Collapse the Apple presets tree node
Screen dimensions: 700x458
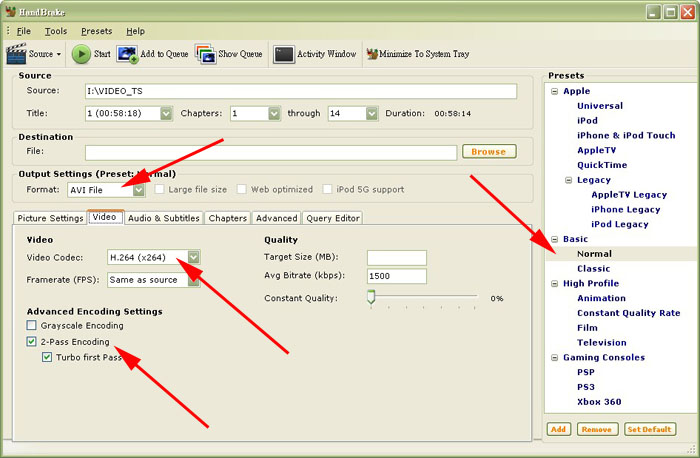click(x=554, y=92)
